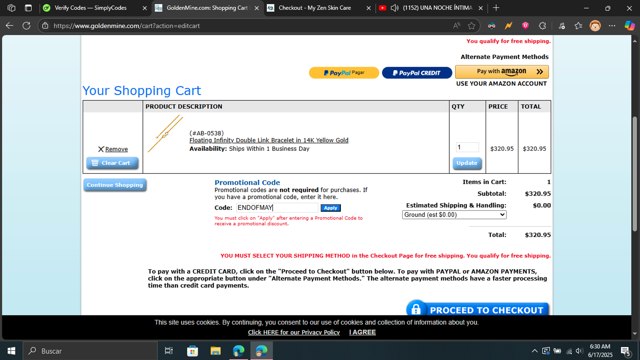Open Microsoft Store from taskbar
The width and height of the screenshot is (640, 360).
[192, 351]
